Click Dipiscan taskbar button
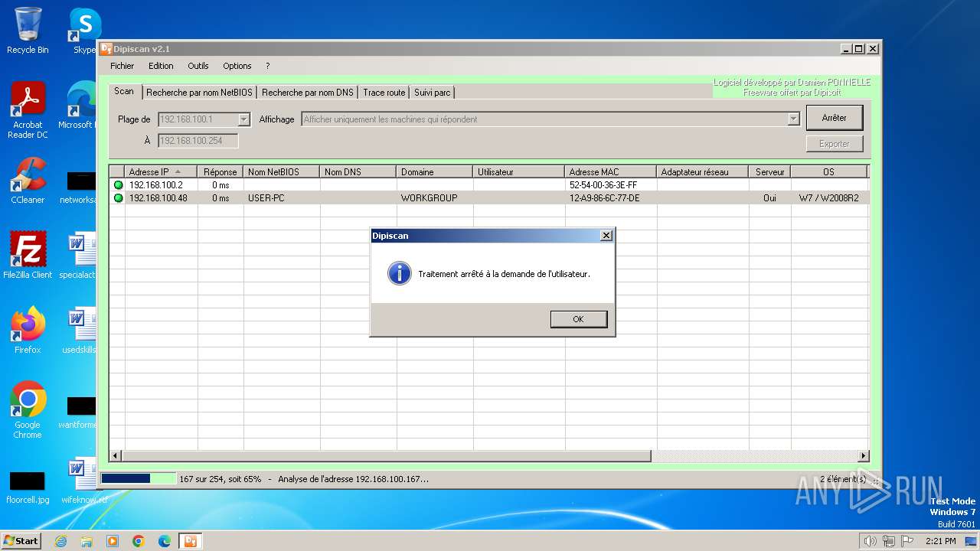Viewport: 980px width, 551px height. [191, 541]
